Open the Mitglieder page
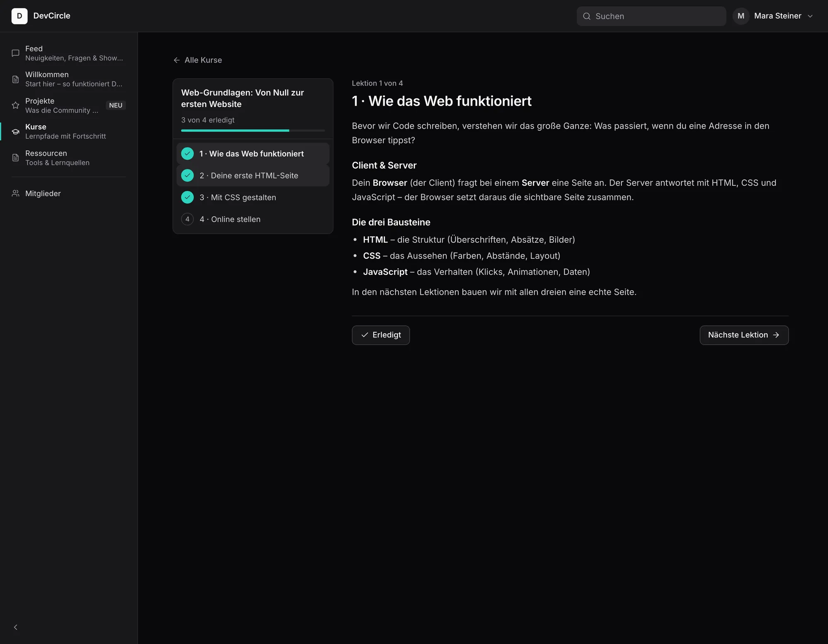Image resolution: width=828 pixels, height=644 pixels. (69, 193)
